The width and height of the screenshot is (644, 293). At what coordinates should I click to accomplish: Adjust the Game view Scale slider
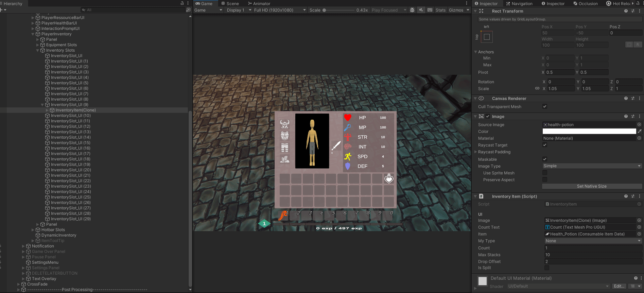click(338, 10)
